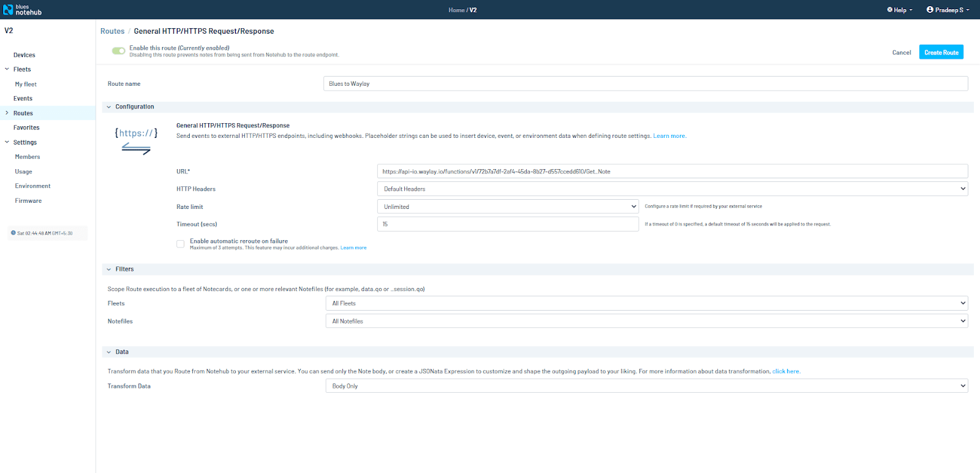Click V2 breadcrumb in top bar
Image resolution: width=980 pixels, height=473 pixels.
(473, 10)
